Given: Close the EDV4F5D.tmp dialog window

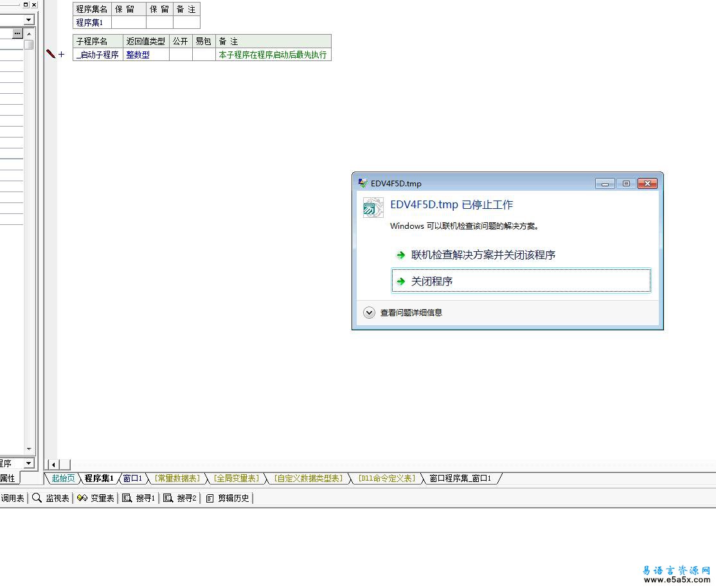Looking at the screenshot, I should pyautogui.click(x=647, y=184).
